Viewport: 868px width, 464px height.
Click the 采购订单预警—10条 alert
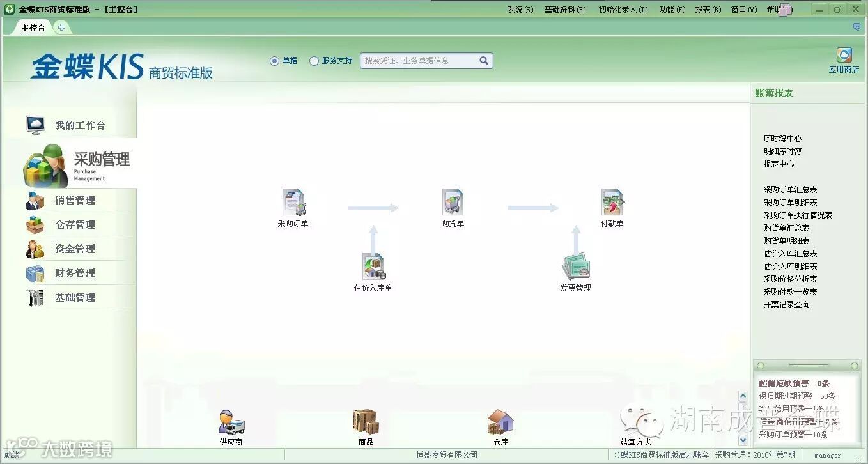click(x=793, y=435)
